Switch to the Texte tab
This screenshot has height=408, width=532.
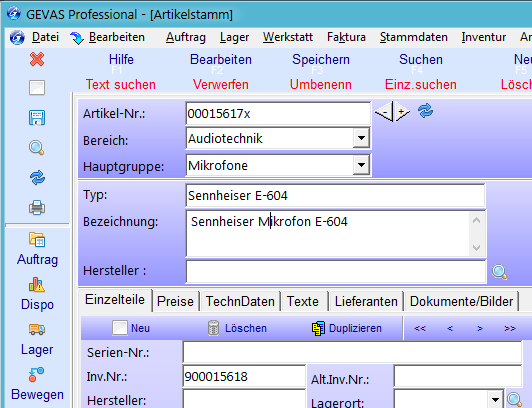(x=303, y=301)
